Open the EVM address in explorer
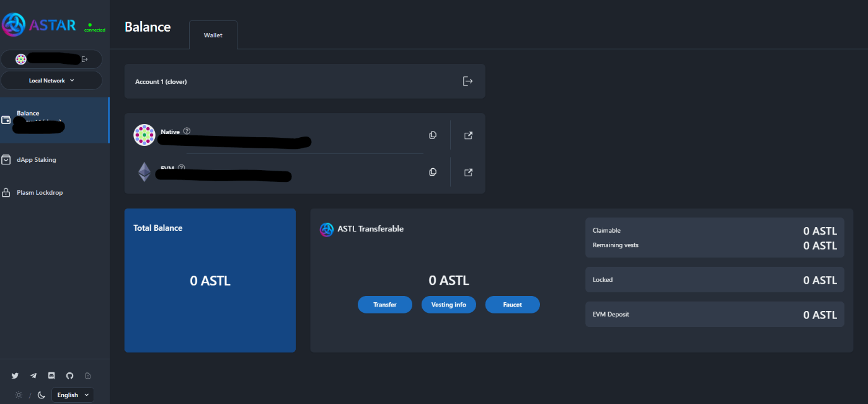 (x=468, y=172)
